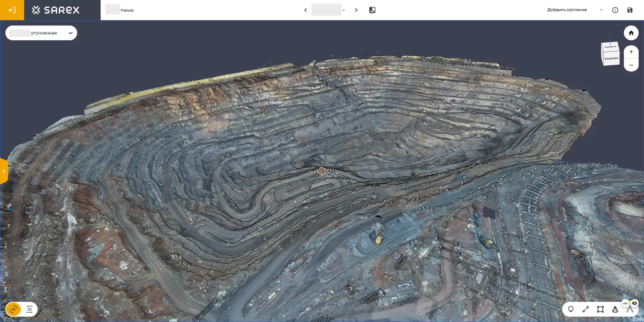
Task: Activate the 3D view mode
Action: pyautogui.click(x=13, y=309)
